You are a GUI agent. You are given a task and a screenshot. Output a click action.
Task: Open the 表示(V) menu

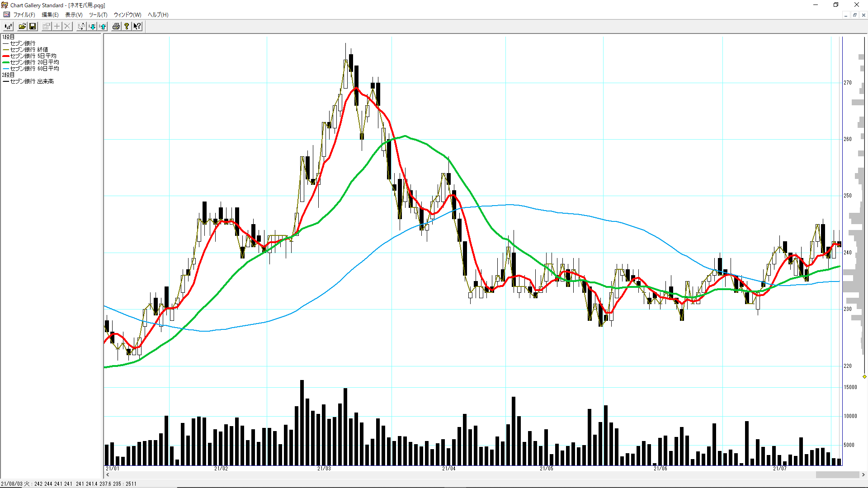(x=74, y=14)
